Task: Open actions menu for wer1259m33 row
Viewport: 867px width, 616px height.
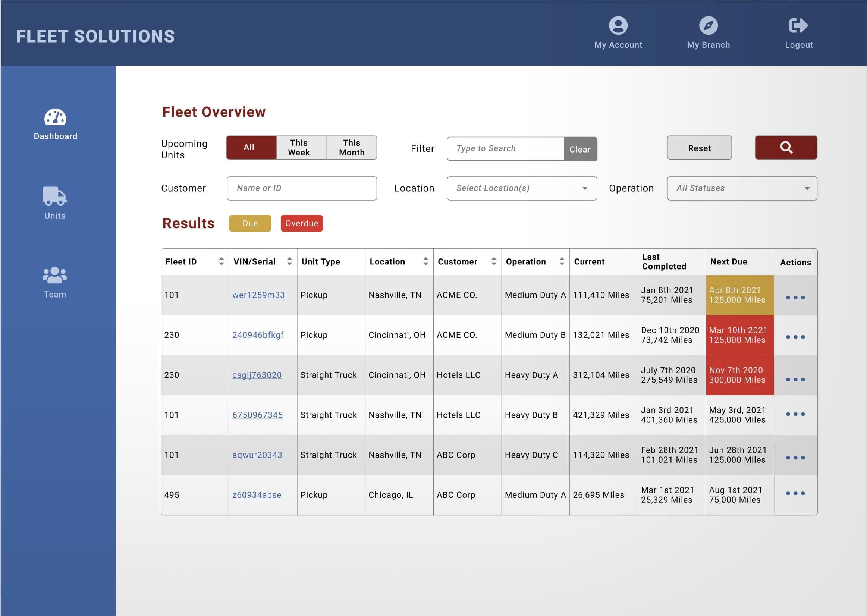Action: tap(795, 298)
